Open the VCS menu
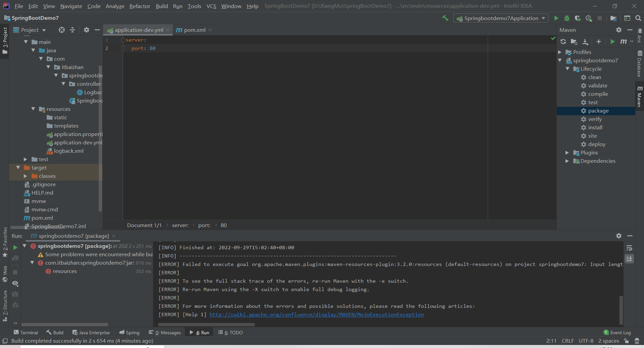The height and width of the screenshot is (348, 644). coord(211,6)
